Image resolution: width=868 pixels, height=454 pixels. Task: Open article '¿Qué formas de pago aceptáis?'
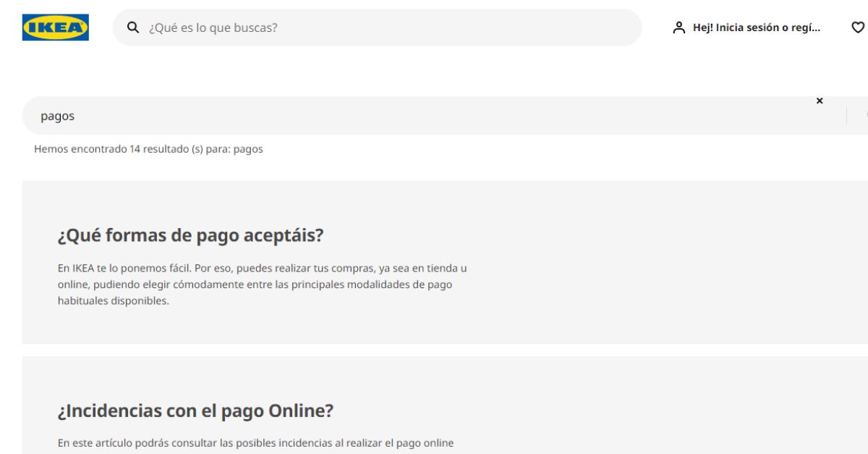click(x=190, y=235)
